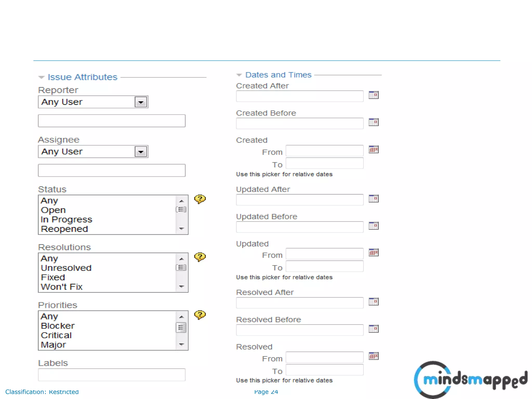Screen dimensions: 532x399
Task: Open calendar picker for Created After
Action: coord(374,95)
